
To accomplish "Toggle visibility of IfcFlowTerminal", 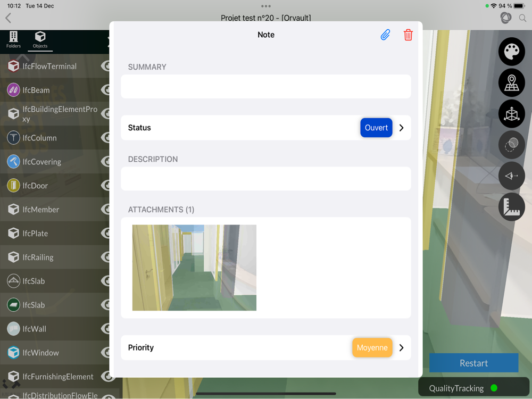I will tap(105, 66).
